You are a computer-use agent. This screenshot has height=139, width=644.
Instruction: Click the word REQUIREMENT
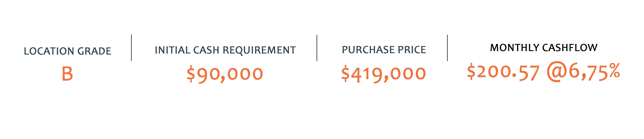pyautogui.click(x=259, y=50)
